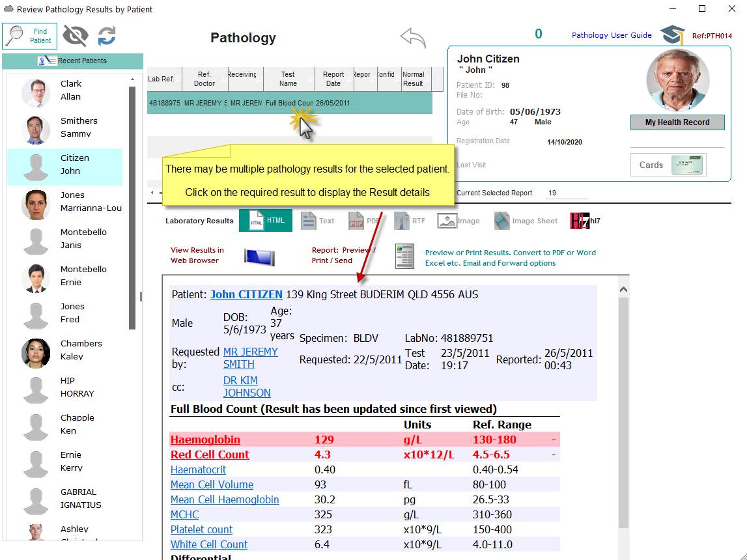The width and height of the screenshot is (747, 560).
Task: Sort by Lab Ref. column header
Action: tap(164, 79)
